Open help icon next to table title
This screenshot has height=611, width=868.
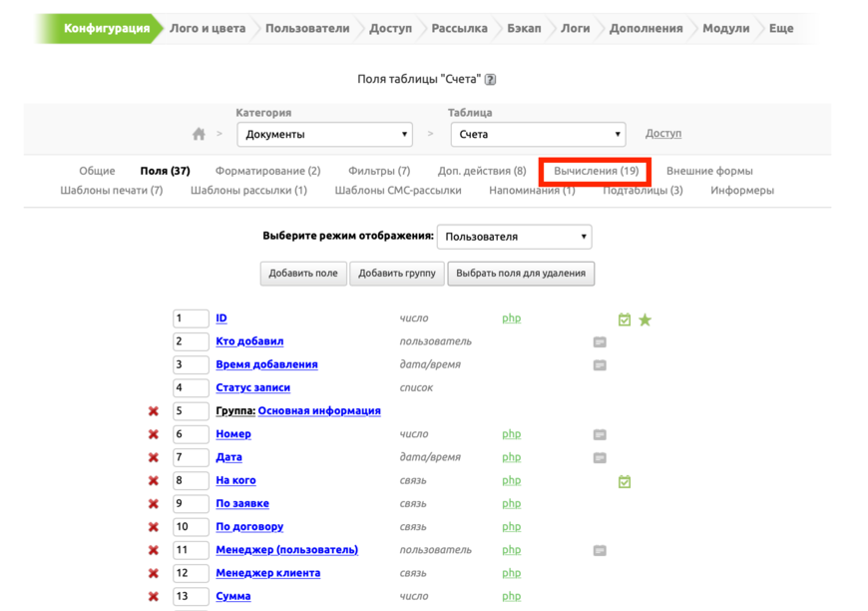click(490, 80)
